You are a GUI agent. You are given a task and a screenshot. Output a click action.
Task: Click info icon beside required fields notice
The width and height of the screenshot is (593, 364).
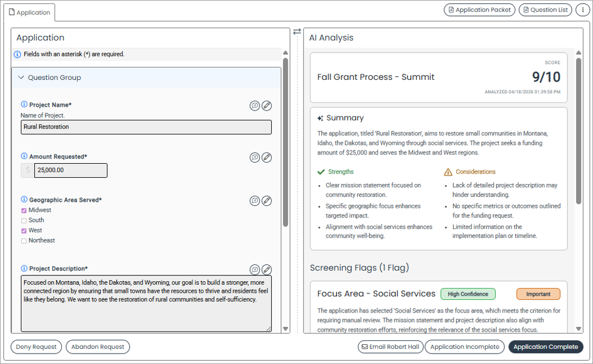[x=17, y=54]
